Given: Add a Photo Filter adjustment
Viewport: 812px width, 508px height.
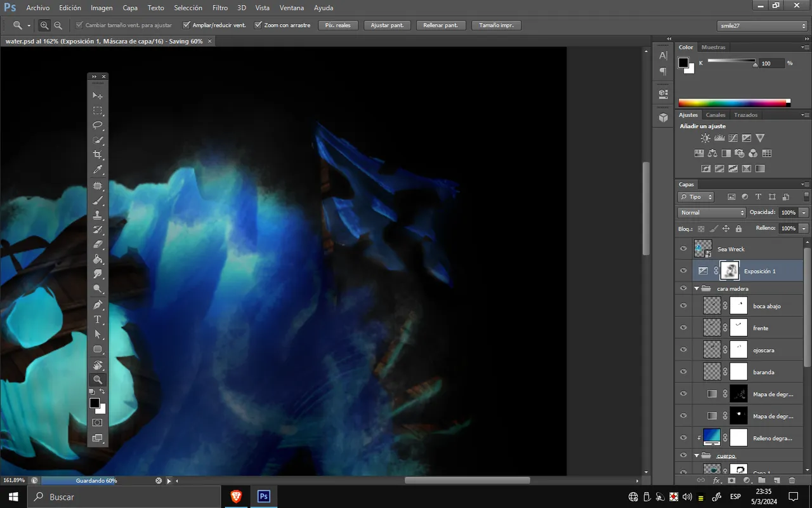Looking at the screenshot, I should click(739, 153).
